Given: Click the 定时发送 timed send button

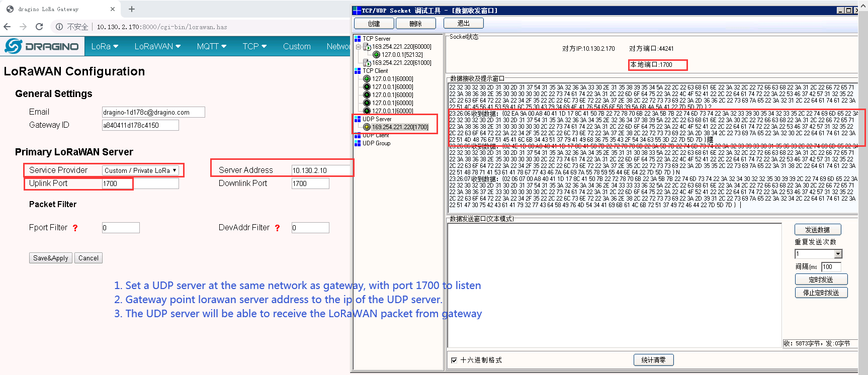Looking at the screenshot, I should [x=821, y=279].
